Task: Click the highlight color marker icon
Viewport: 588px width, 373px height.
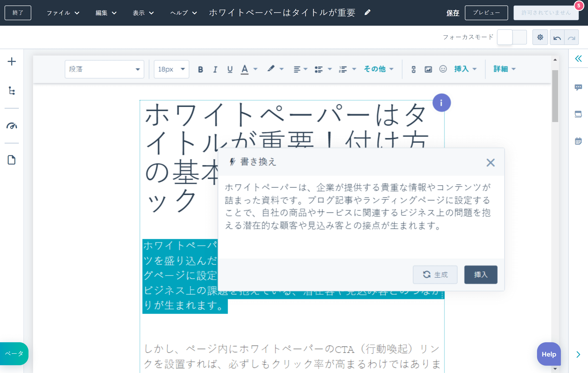Action: (271, 69)
